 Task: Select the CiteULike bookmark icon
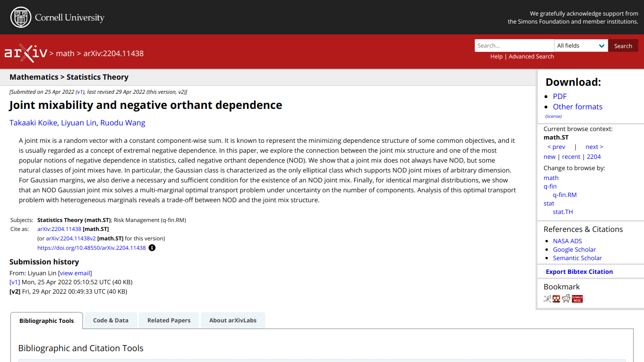point(556,298)
